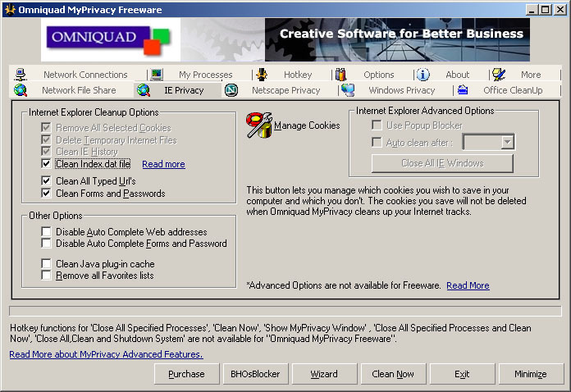Click Read more link beside Index.dat
The width and height of the screenshot is (571, 392).
point(163,164)
